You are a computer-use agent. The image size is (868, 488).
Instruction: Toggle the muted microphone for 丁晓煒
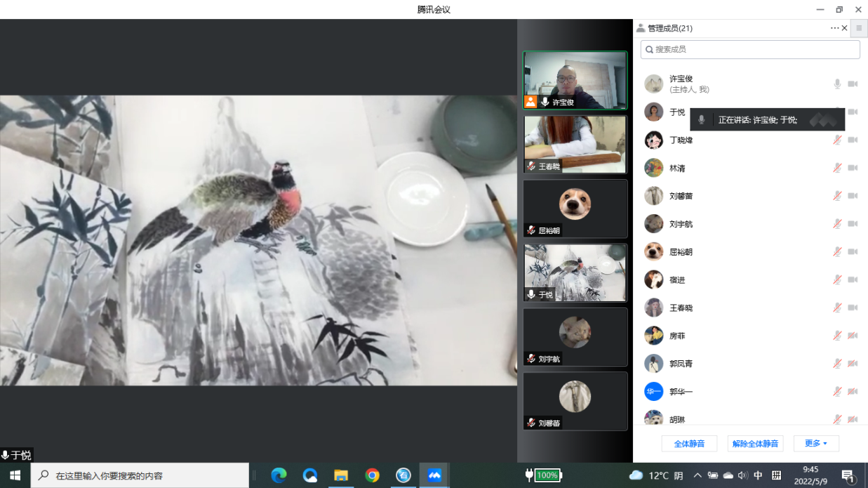[x=837, y=140]
